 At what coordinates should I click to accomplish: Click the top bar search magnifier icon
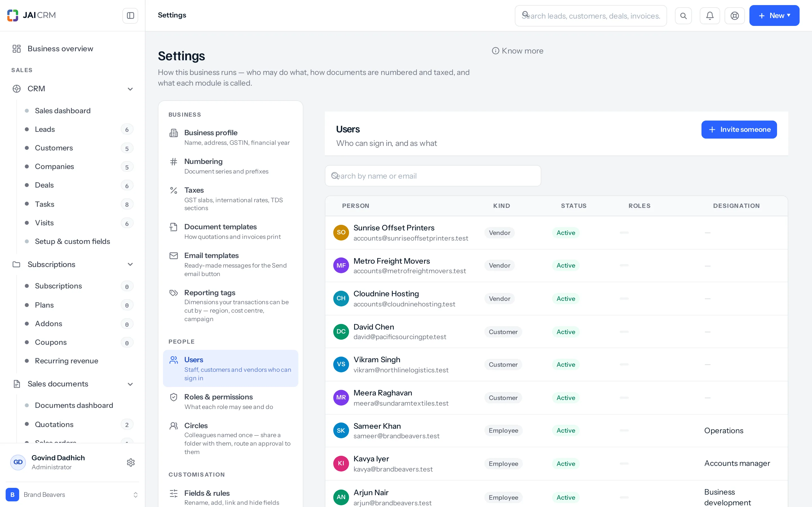(x=683, y=16)
